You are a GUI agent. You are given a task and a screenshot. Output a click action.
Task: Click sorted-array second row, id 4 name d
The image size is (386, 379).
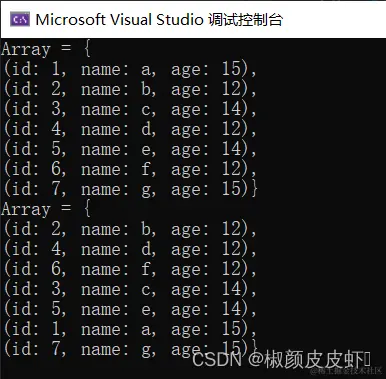point(130,249)
